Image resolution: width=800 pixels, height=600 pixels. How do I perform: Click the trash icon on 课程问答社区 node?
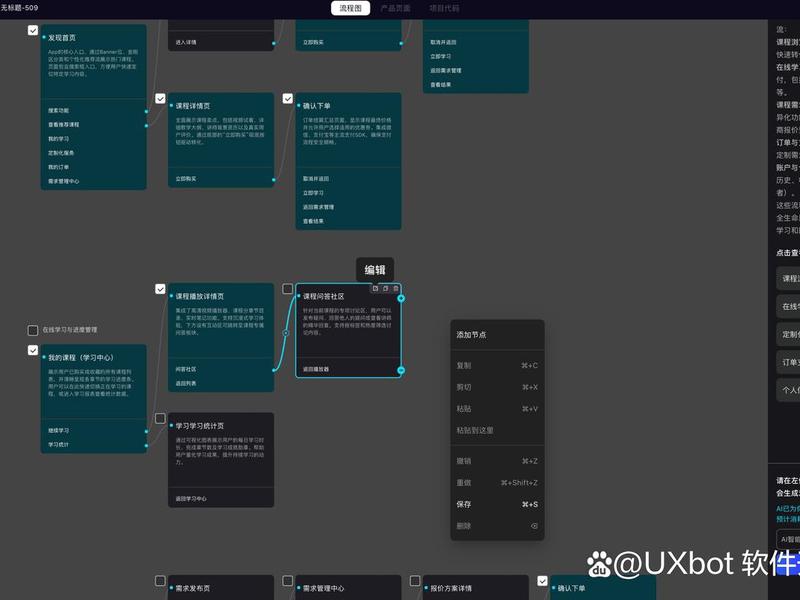click(396, 289)
